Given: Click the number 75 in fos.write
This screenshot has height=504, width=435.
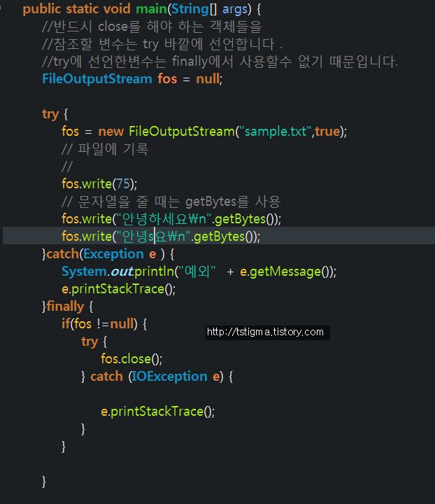Looking at the screenshot, I should pos(122,184).
